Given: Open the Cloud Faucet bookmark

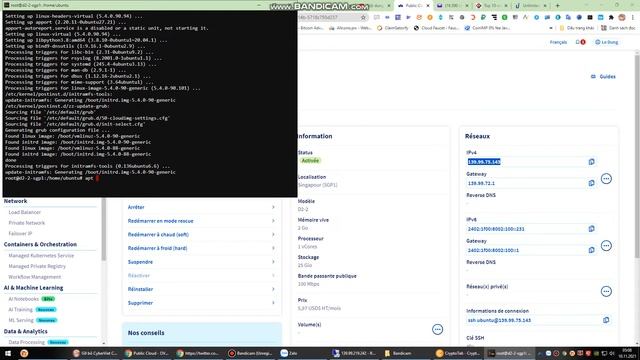Looking at the screenshot, I should pos(436,28).
